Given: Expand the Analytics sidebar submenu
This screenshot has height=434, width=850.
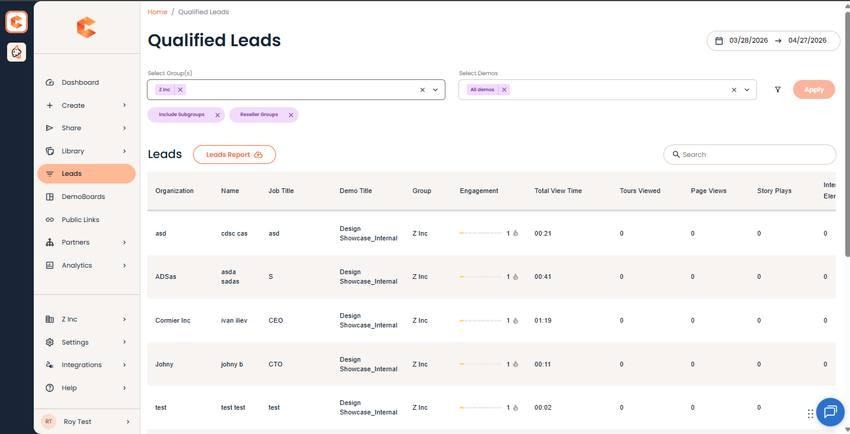Looking at the screenshot, I should (124, 265).
